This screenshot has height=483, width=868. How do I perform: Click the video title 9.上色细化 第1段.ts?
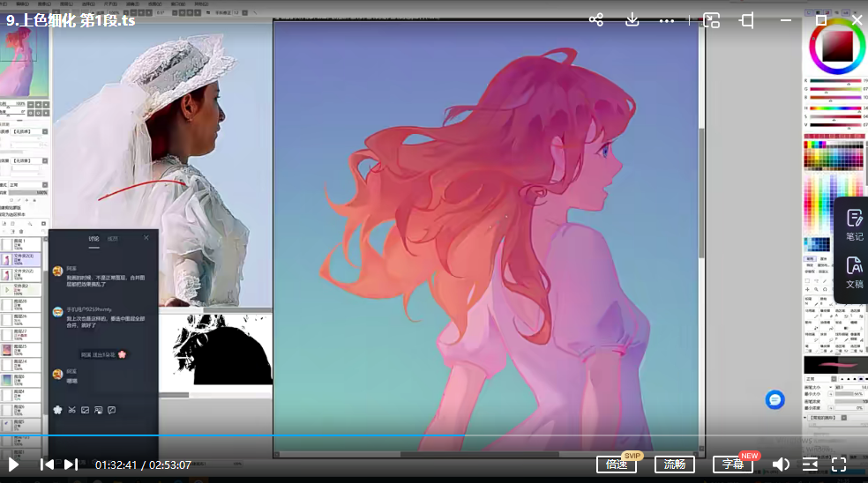click(71, 19)
